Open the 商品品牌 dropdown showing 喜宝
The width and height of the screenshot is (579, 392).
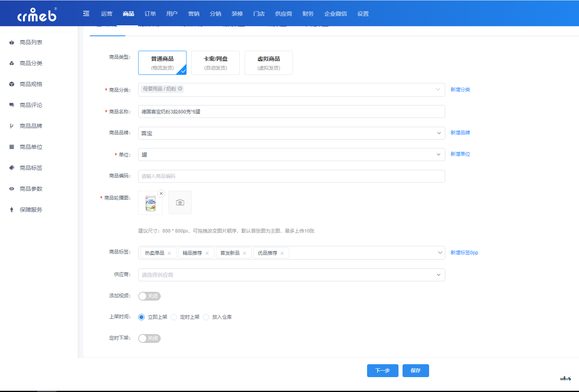click(x=292, y=133)
